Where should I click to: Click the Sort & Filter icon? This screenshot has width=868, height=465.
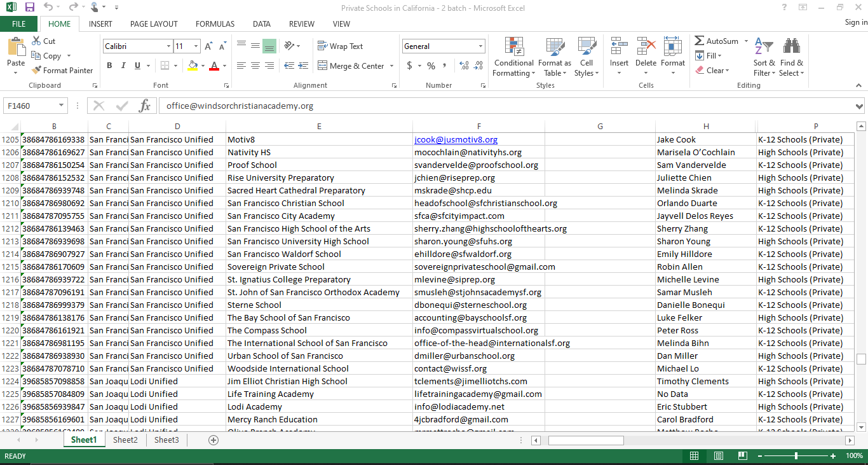click(763, 47)
